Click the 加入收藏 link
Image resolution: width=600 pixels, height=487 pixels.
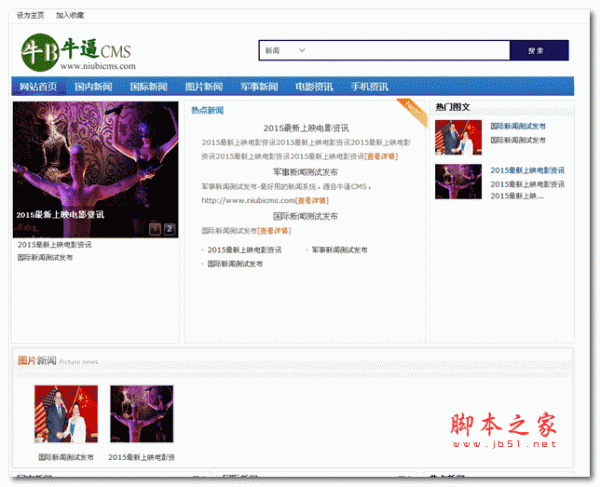70,15
